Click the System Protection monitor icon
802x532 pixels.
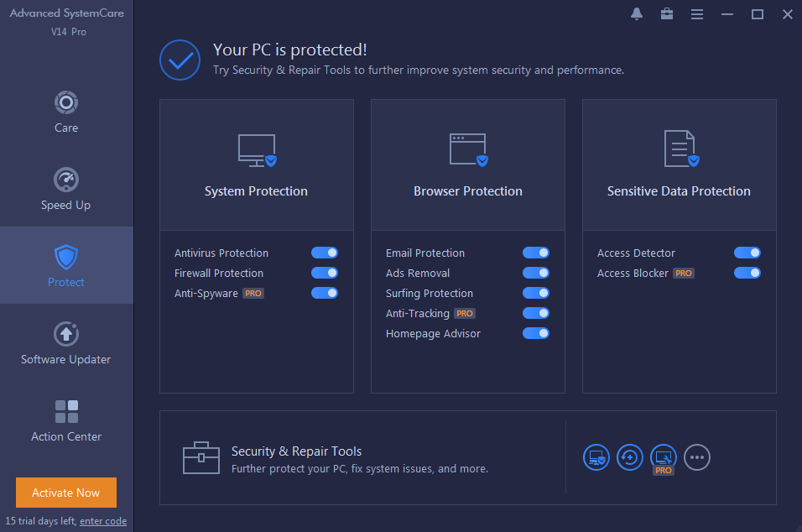258,150
